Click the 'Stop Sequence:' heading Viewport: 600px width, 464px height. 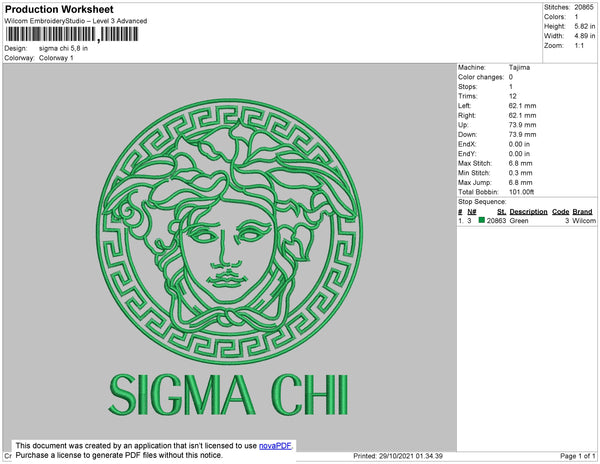pyautogui.click(x=482, y=202)
